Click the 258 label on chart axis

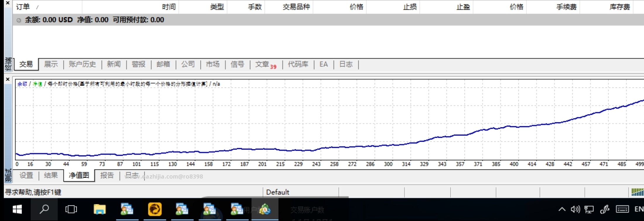pyautogui.click(x=334, y=164)
